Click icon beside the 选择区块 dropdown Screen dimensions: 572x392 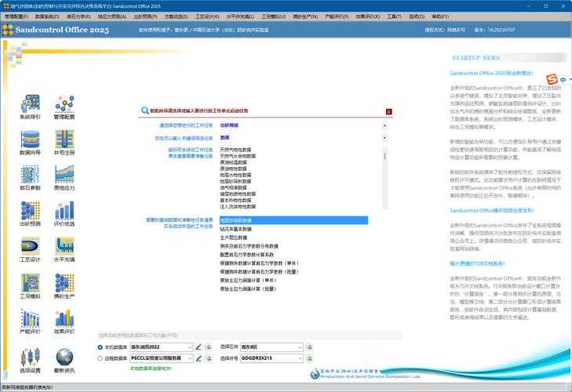click(309, 347)
